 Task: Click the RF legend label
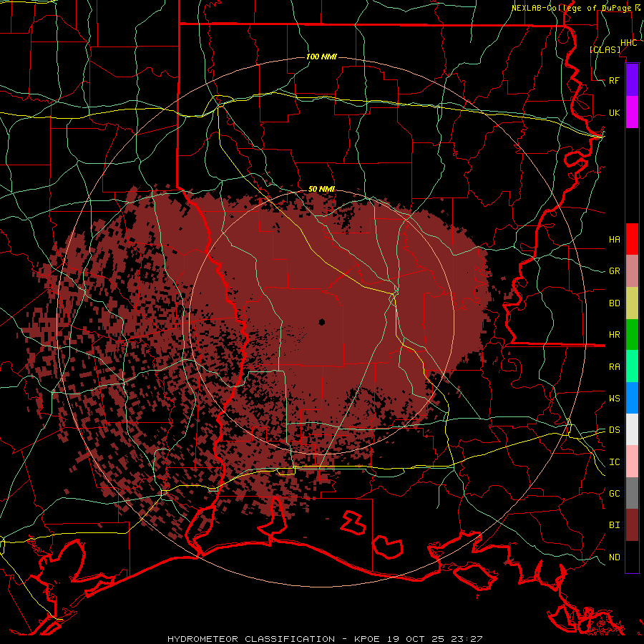click(x=615, y=80)
